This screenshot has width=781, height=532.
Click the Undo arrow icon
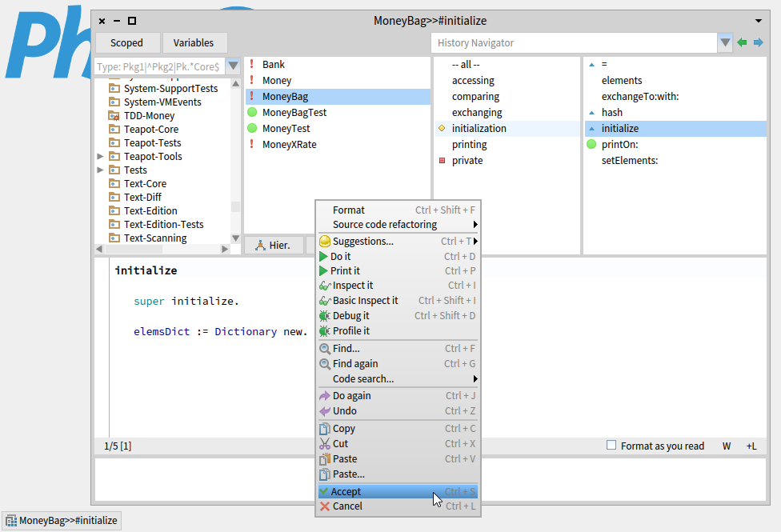(x=325, y=411)
